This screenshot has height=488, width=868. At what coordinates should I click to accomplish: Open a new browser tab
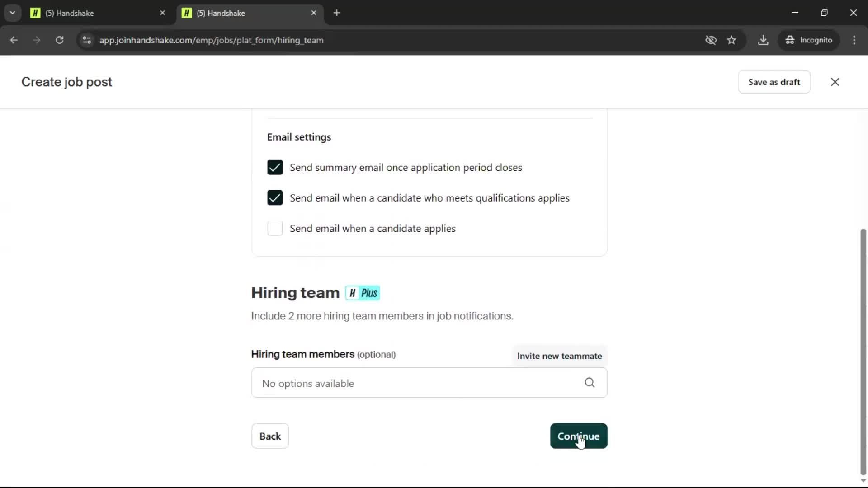(336, 13)
